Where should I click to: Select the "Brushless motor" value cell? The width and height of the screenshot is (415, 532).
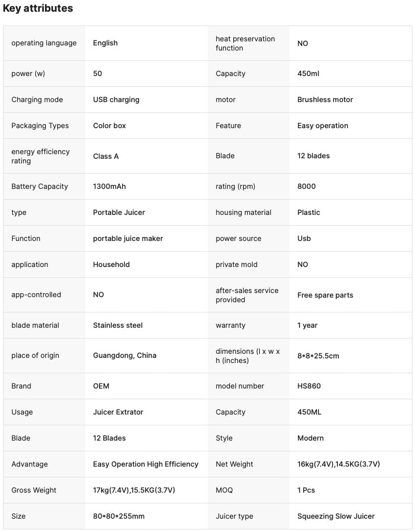pos(325,100)
